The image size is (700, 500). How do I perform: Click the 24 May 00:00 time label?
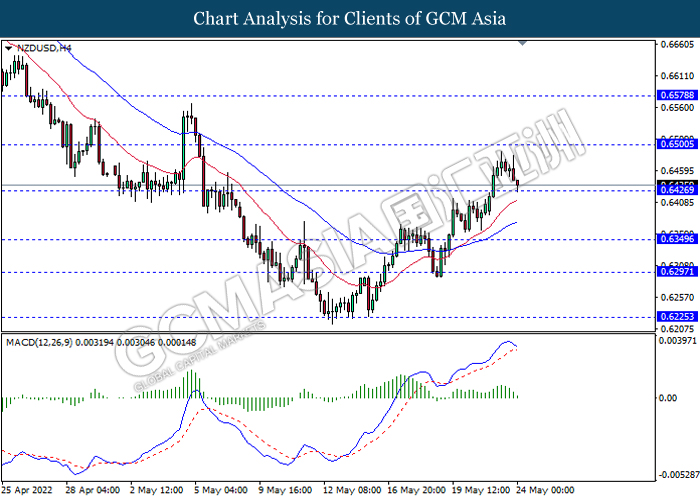click(546, 490)
